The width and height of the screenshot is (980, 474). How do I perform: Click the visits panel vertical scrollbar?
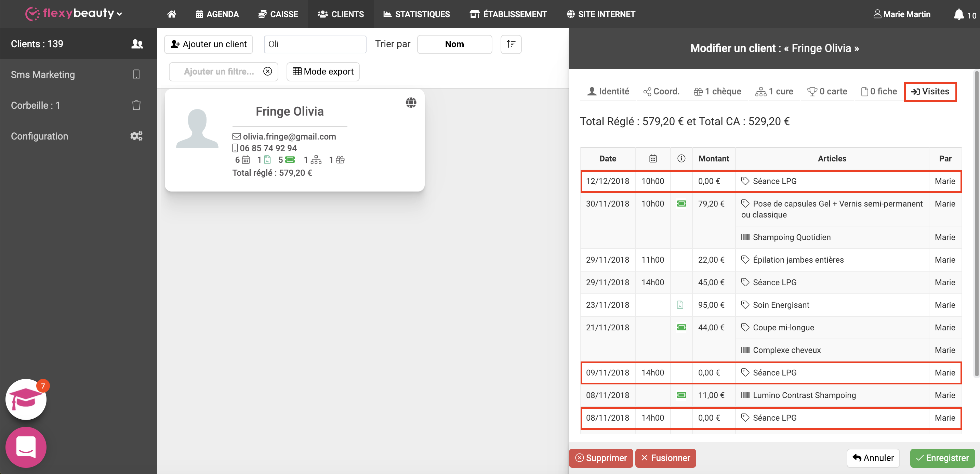click(x=976, y=224)
